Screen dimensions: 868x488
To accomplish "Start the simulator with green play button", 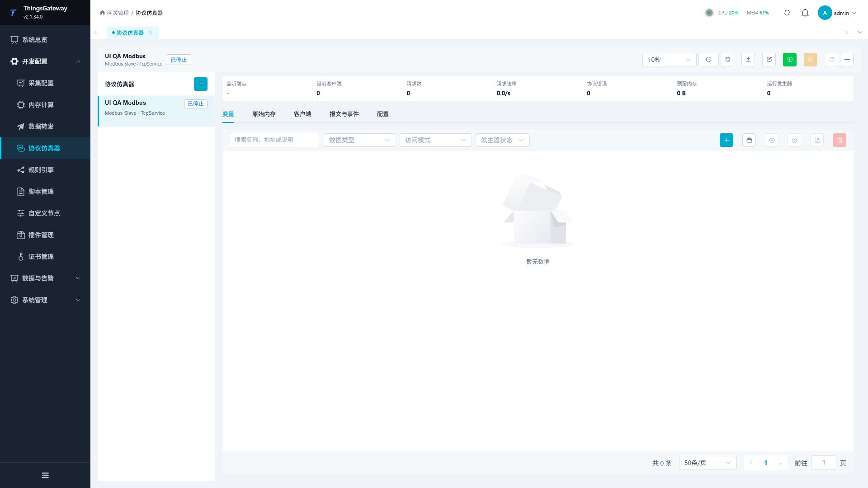I will [x=789, y=60].
